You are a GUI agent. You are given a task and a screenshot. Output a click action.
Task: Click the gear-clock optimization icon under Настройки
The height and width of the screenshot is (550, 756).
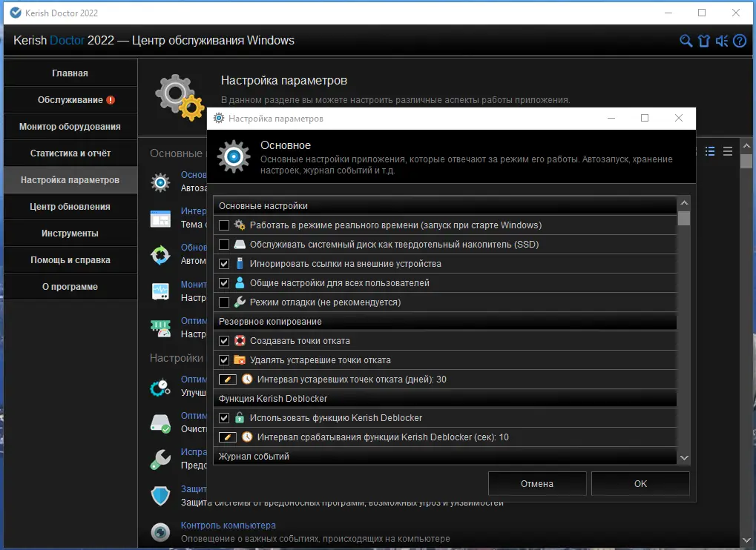160,387
